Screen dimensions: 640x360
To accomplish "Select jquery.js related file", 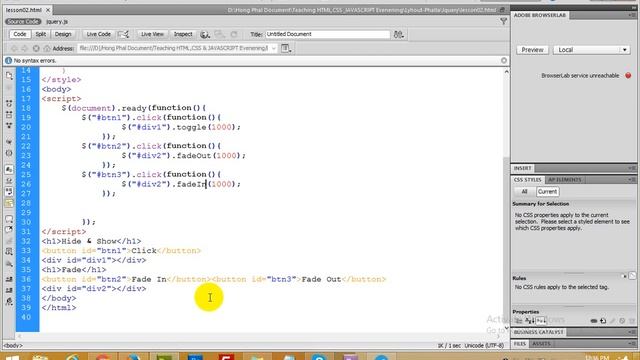I will tap(57, 22).
